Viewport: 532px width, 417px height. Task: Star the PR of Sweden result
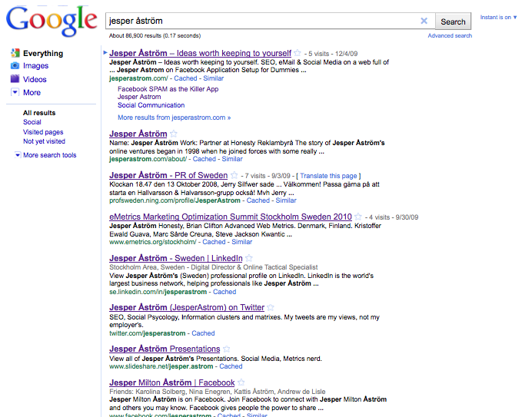234,175
